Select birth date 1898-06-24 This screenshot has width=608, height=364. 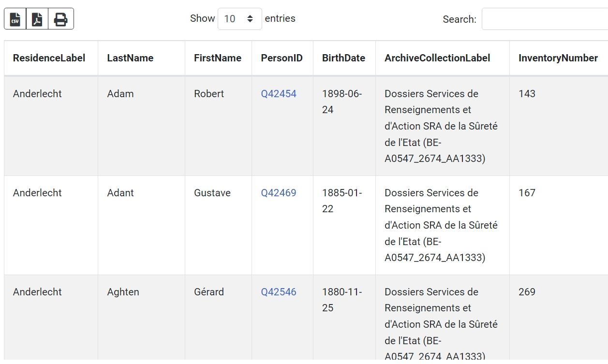(342, 102)
